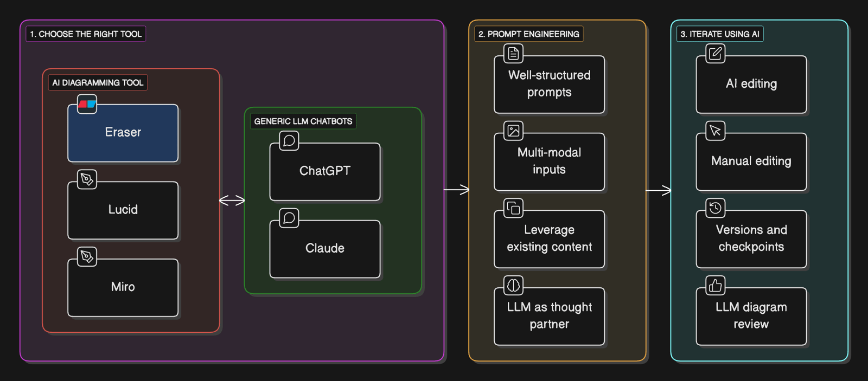Click the cursor icon on Manual editing
The width and height of the screenshot is (868, 381).
(716, 131)
